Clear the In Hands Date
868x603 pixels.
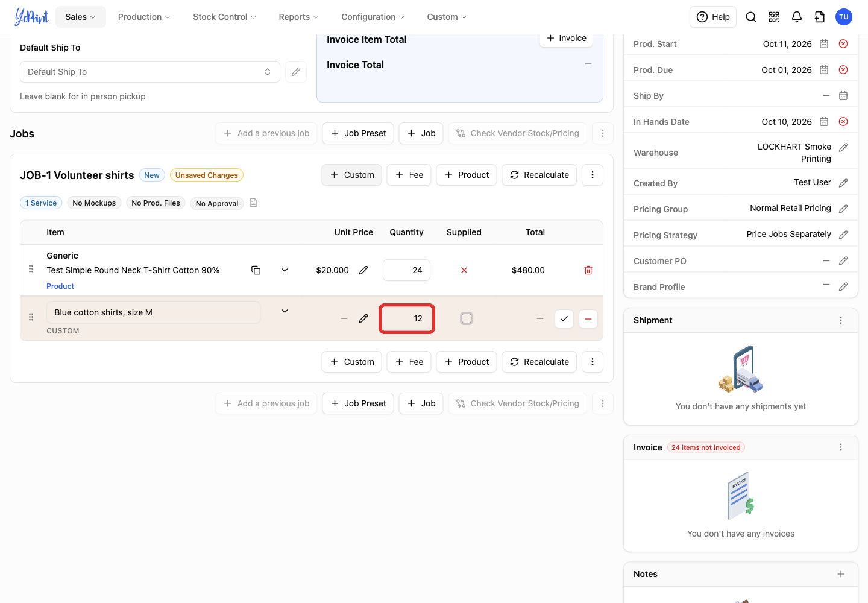(843, 122)
